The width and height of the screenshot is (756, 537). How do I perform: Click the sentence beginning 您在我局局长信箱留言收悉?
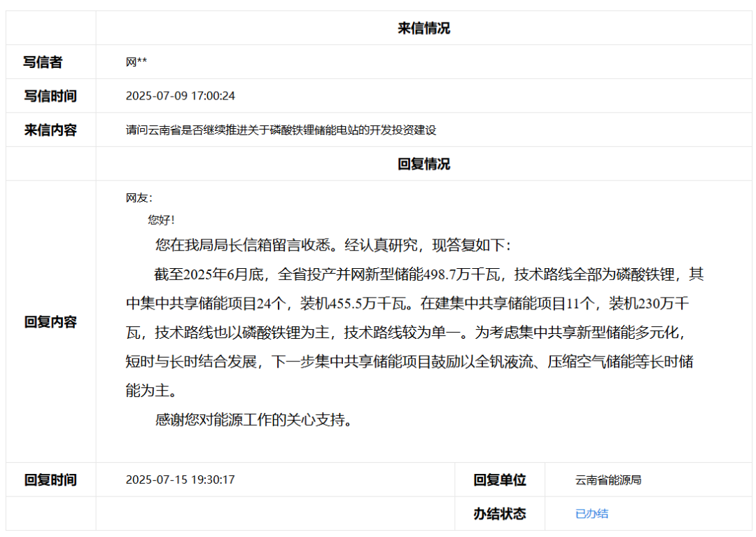(x=333, y=246)
